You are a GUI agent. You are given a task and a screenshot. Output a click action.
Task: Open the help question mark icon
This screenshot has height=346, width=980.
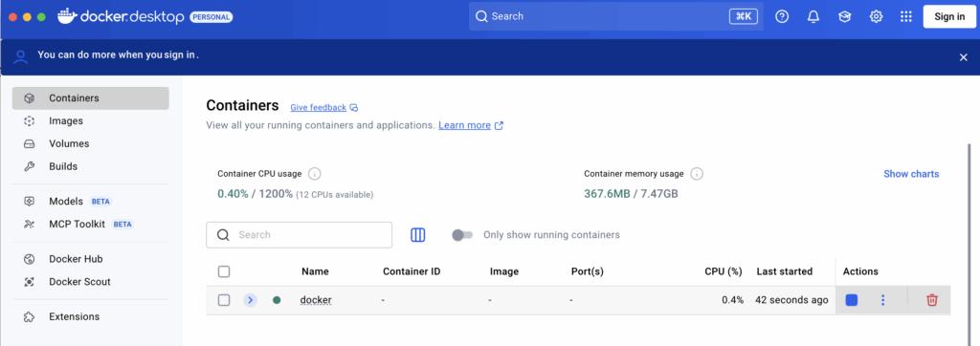click(x=782, y=17)
